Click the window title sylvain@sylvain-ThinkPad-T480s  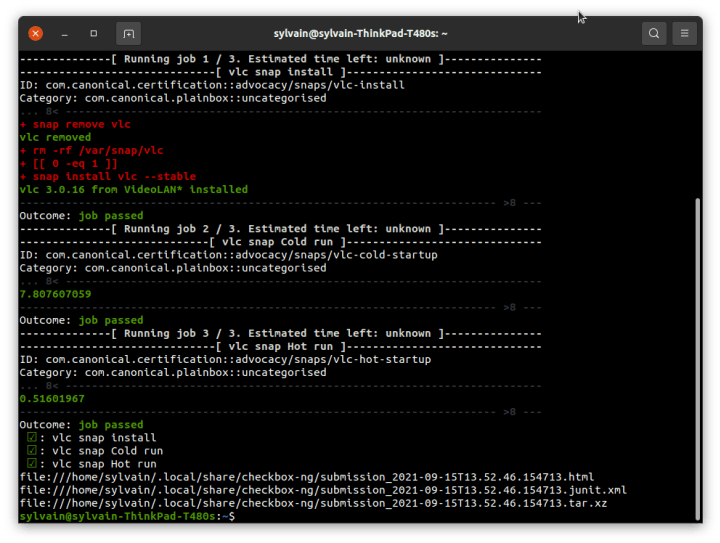click(x=360, y=34)
